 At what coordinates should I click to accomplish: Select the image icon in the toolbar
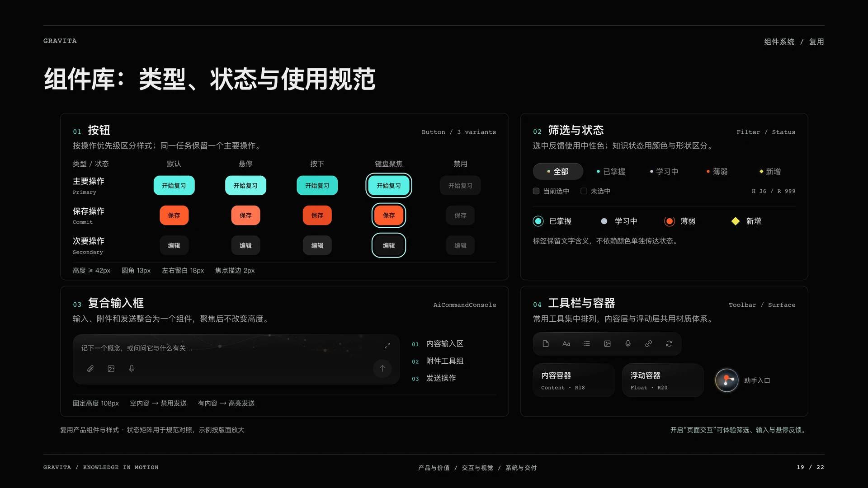coord(608,344)
